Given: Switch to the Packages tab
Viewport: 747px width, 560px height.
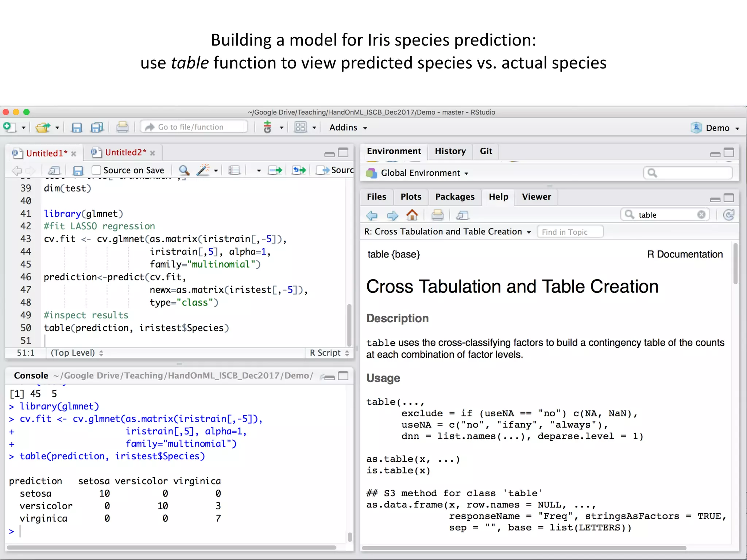Looking at the screenshot, I should pyautogui.click(x=455, y=197).
